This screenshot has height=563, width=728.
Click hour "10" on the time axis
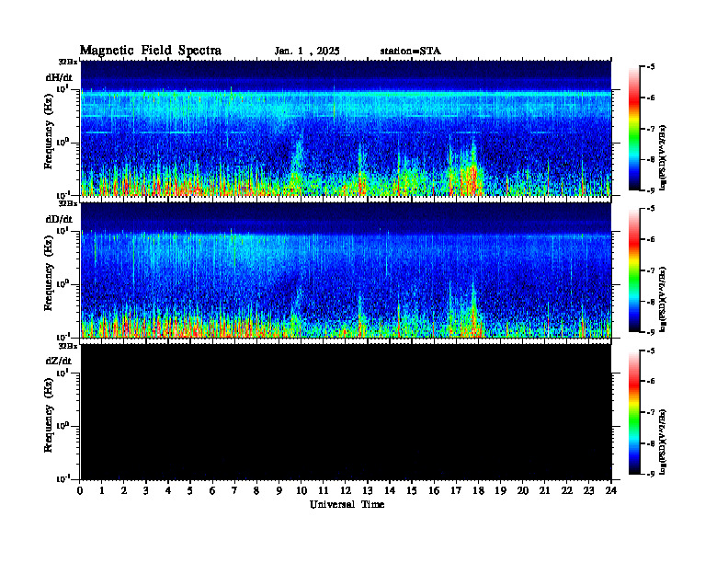[x=301, y=491]
